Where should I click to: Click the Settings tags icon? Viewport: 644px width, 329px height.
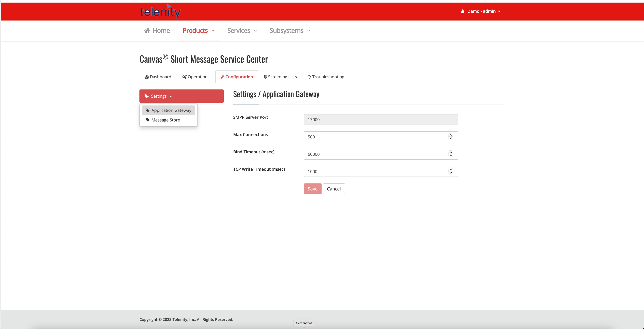pyautogui.click(x=147, y=96)
